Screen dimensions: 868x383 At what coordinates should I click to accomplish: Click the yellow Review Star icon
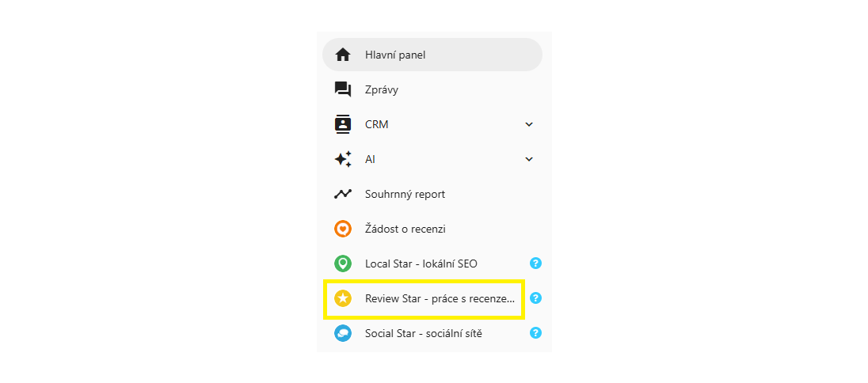click(342, 298)
